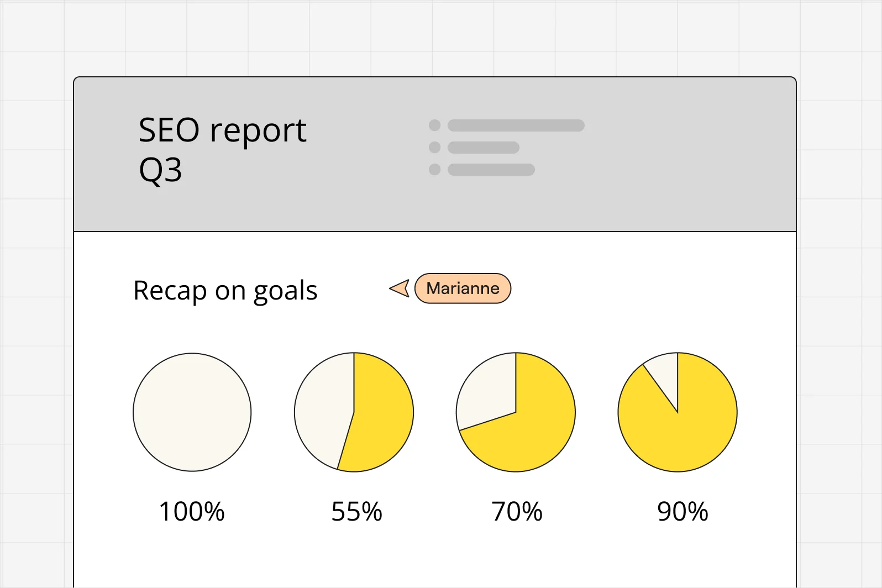
Task: Select the 55% label text
Action: [356, 512]
